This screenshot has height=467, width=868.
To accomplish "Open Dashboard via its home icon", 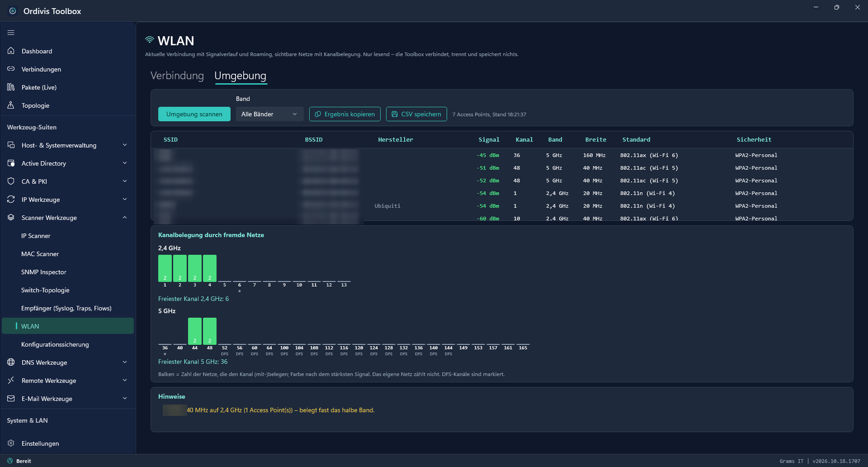I will 11,51.
